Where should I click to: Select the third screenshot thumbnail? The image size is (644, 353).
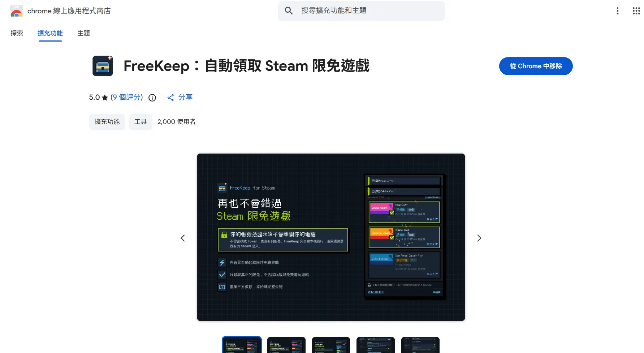[331, 345]
